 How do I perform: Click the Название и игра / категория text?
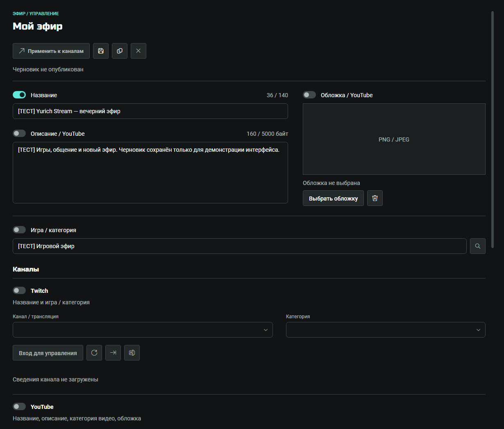51,302
